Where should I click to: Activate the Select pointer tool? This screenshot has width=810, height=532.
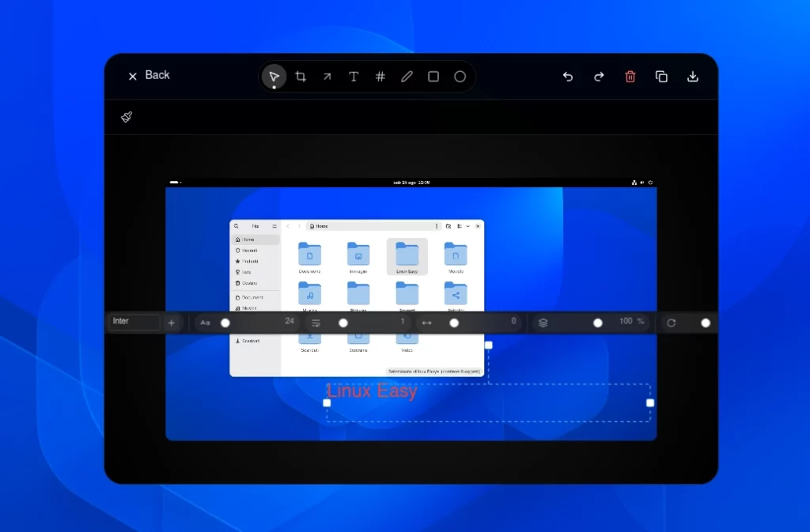(x=274, y=77)
